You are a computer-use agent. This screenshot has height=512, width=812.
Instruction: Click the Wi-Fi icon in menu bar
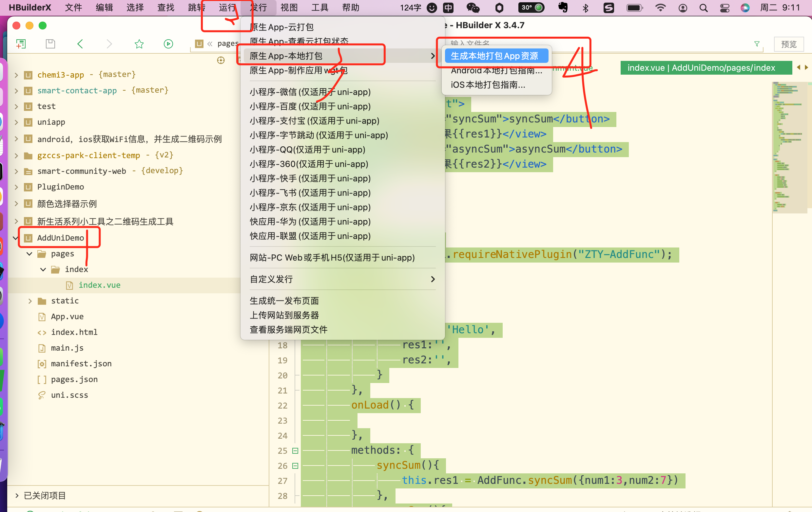[660, 8]
